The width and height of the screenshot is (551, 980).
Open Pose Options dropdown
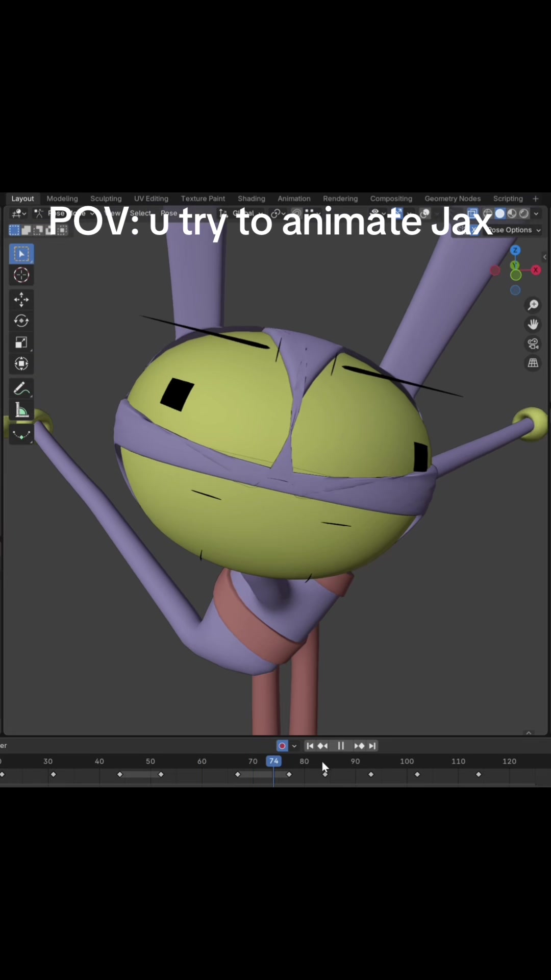(514, 230)
